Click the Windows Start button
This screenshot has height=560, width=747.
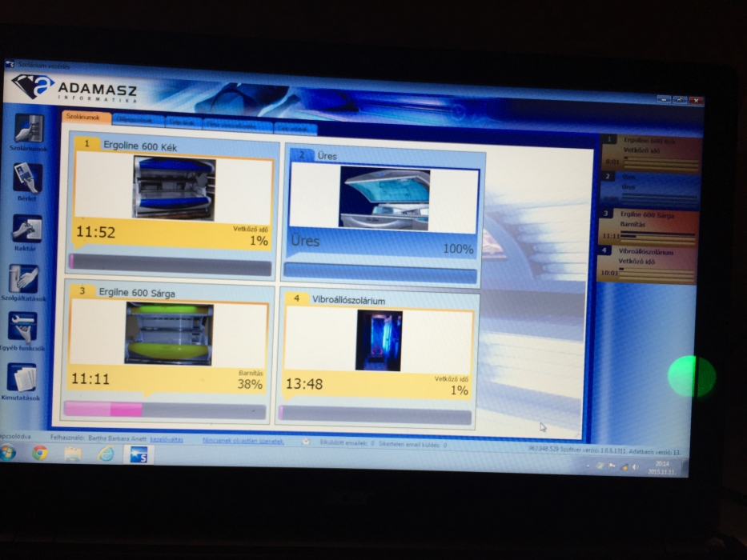(x=9, y=453)
